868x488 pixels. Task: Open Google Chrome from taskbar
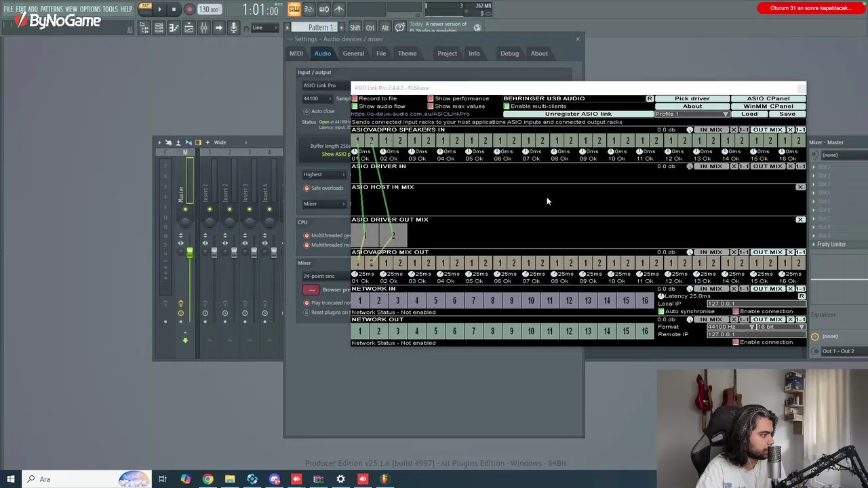(208, 479)
